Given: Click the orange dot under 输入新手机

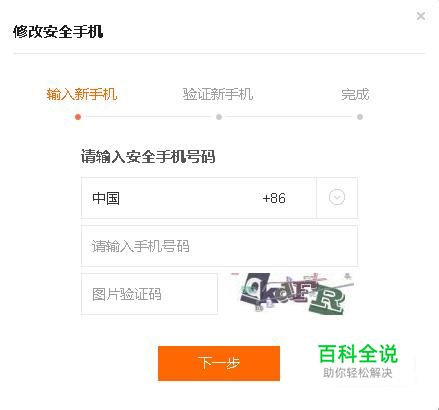Looking at the screenshot, I should (78, 117).
